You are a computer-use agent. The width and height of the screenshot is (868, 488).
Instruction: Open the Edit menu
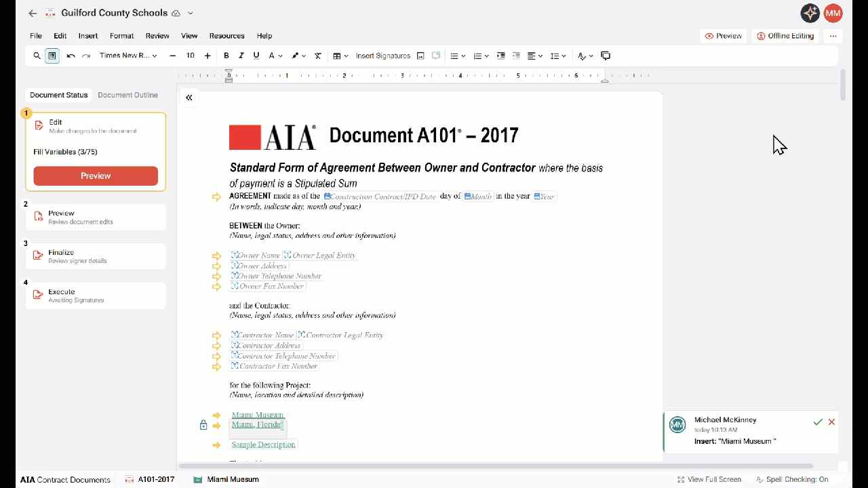pos(60,36)
